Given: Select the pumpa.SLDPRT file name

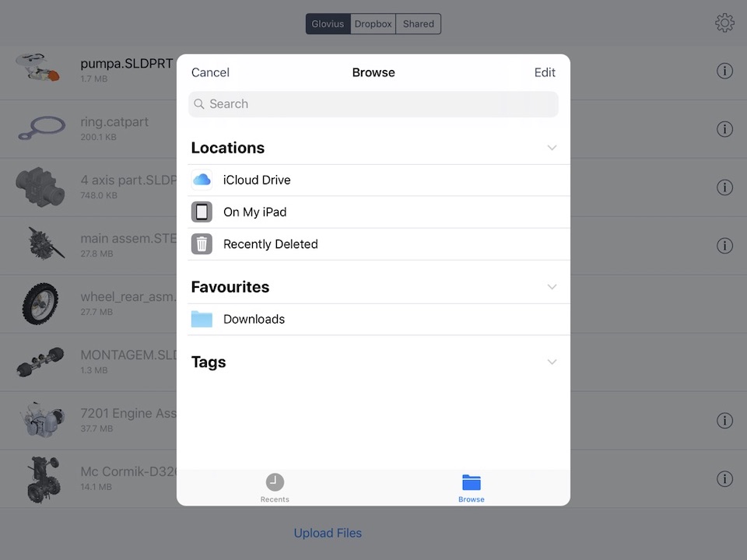Looking at the screenshot, I should 126,63.
